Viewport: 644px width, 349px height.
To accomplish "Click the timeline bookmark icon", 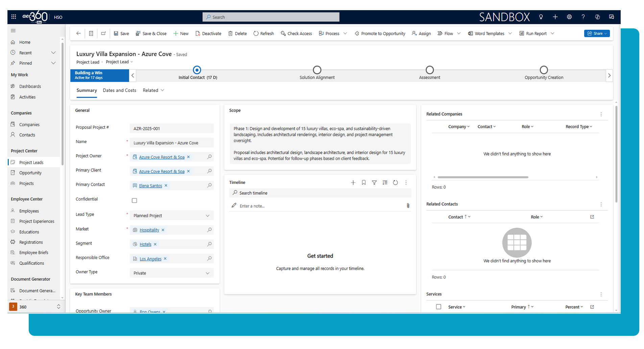I will click(364, 183).
